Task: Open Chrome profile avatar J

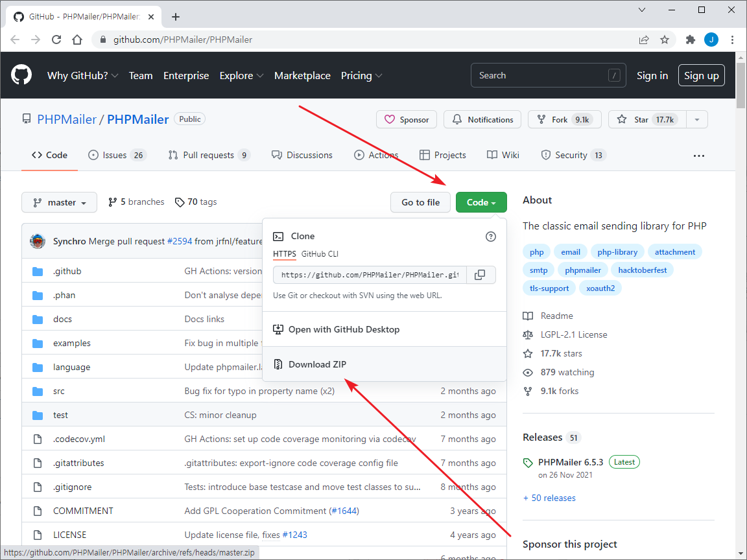Action: pyautogui.click(x=711, y=40)
